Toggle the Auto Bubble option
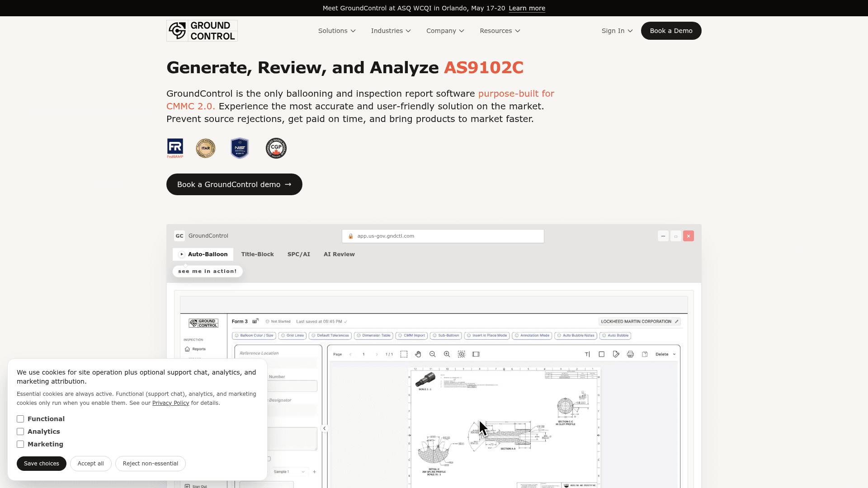Image resolution: width=868 pixels, height=488 pixels. (615, 336)
